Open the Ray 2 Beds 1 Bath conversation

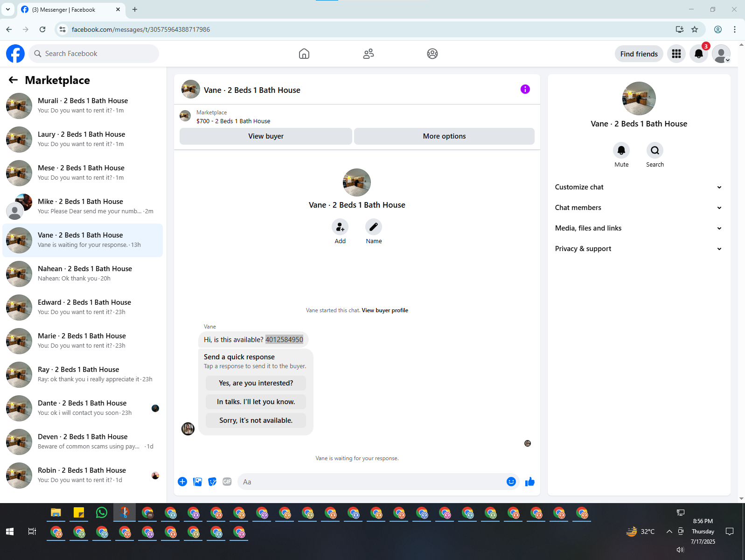[83, 375]
